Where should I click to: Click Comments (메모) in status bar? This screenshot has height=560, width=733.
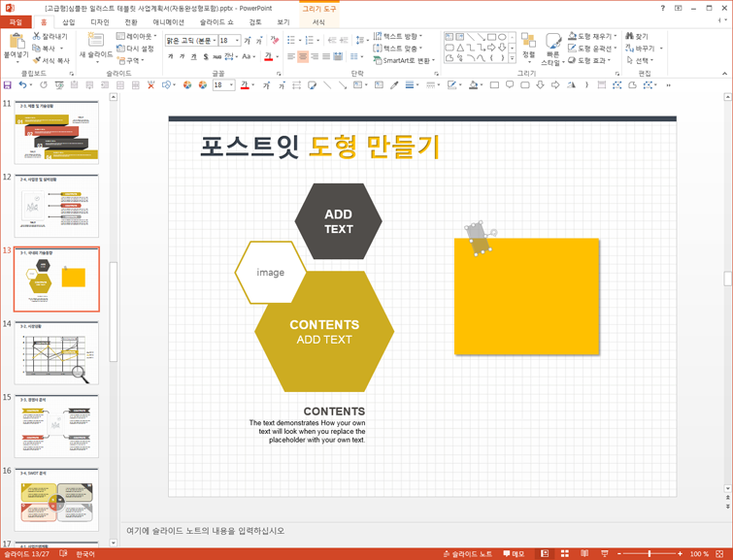(x=514, y=554)
